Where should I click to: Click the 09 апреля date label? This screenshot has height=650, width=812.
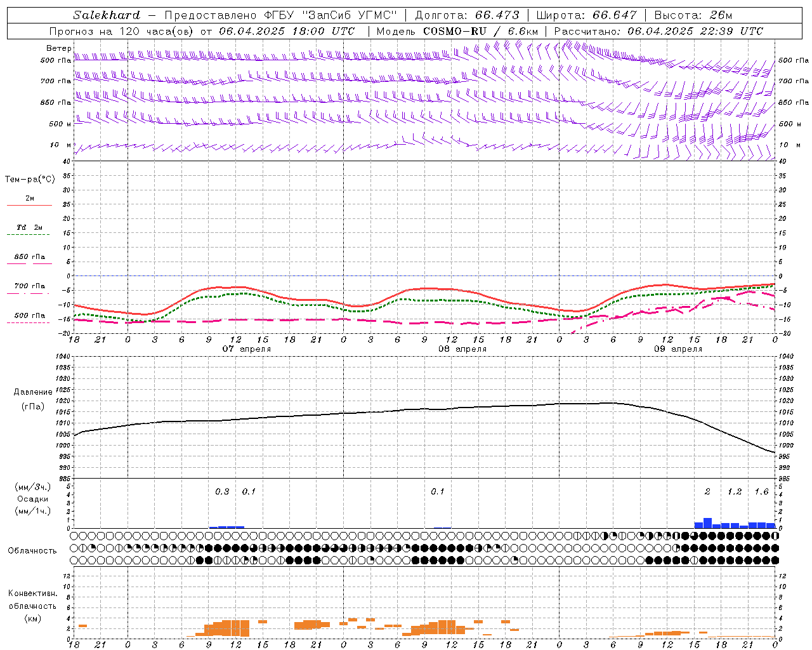(x=679, y=349)
